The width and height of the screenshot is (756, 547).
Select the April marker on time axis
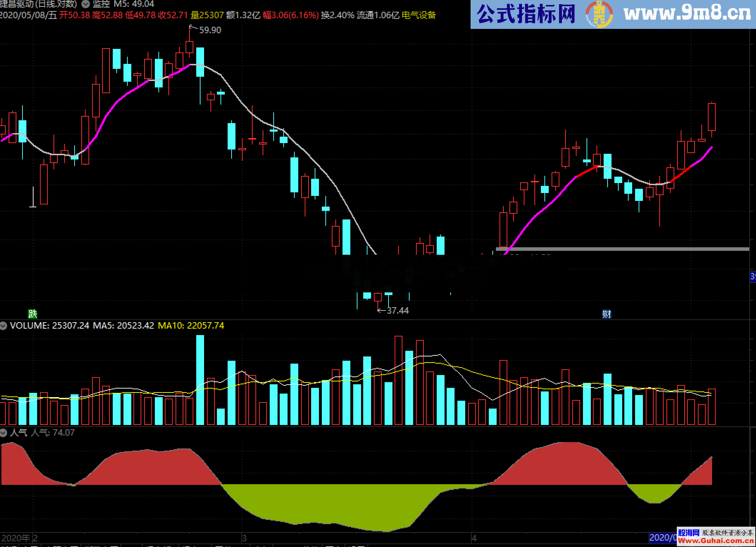coord(474,538)
